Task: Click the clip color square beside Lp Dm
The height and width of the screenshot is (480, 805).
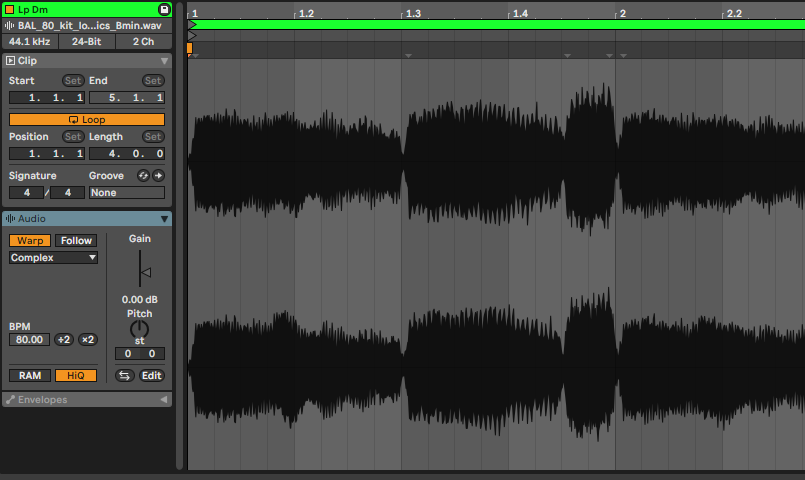Action: [9, 9]
